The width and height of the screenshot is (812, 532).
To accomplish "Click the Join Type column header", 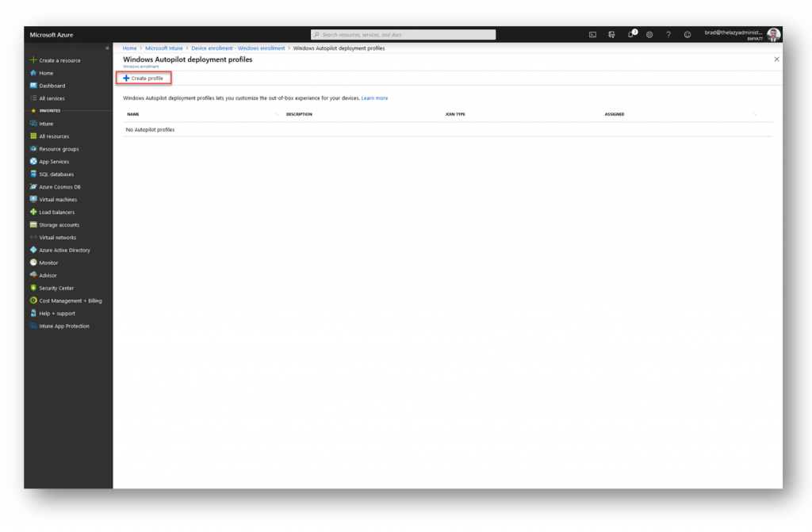I will pyautogui.click(x=455, y=114).
